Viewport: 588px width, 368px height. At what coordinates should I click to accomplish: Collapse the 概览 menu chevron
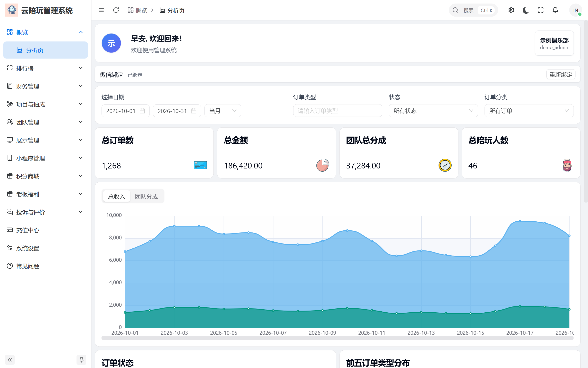pyautogui.click(x=81, y=32)
